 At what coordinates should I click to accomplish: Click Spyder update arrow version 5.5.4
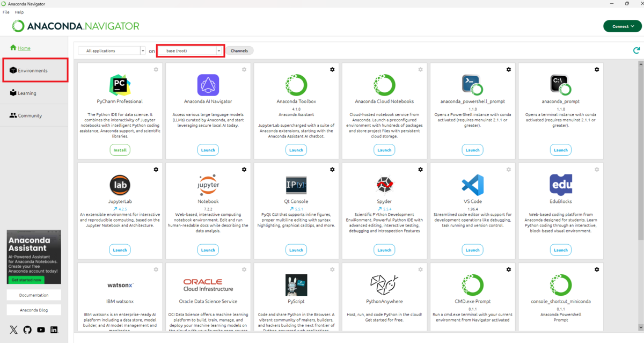[x=384, y=209]
